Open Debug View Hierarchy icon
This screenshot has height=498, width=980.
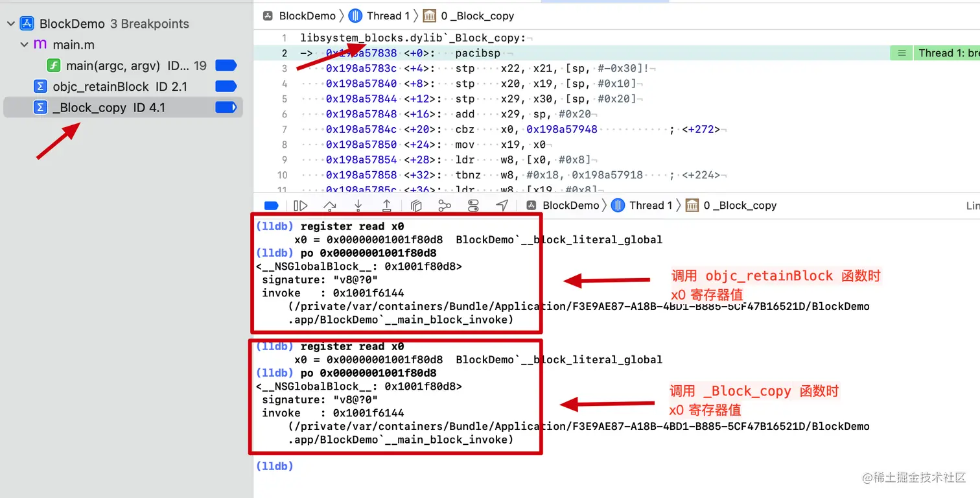[x=416, y=206]
